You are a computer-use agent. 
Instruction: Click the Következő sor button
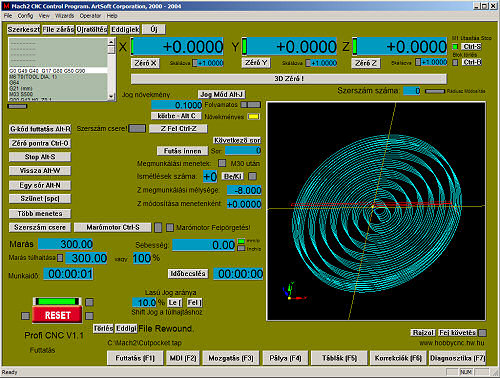[x=237, y=140]
